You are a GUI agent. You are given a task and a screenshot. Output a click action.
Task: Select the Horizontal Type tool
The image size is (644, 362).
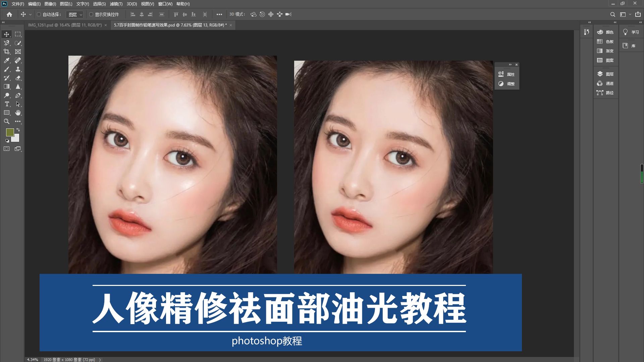(x=7, y=104)
